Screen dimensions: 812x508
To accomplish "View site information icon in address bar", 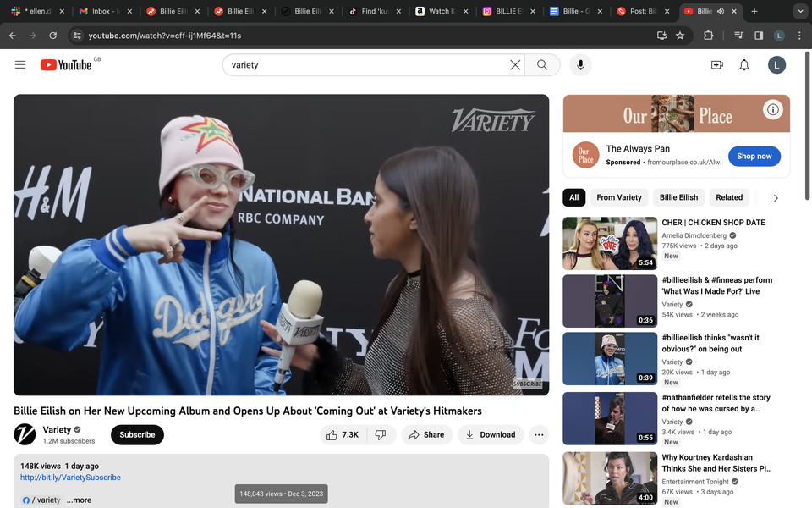I will [x=77, y=36].
